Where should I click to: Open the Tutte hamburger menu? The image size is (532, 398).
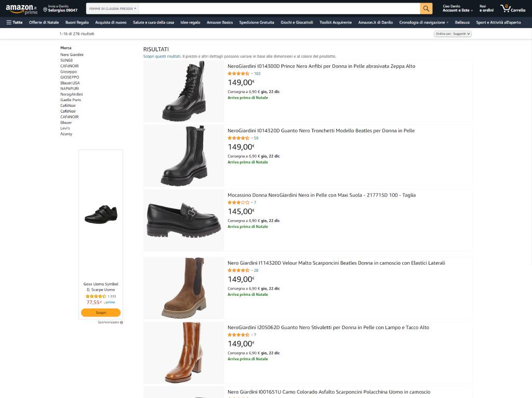(x=15, y=22)
